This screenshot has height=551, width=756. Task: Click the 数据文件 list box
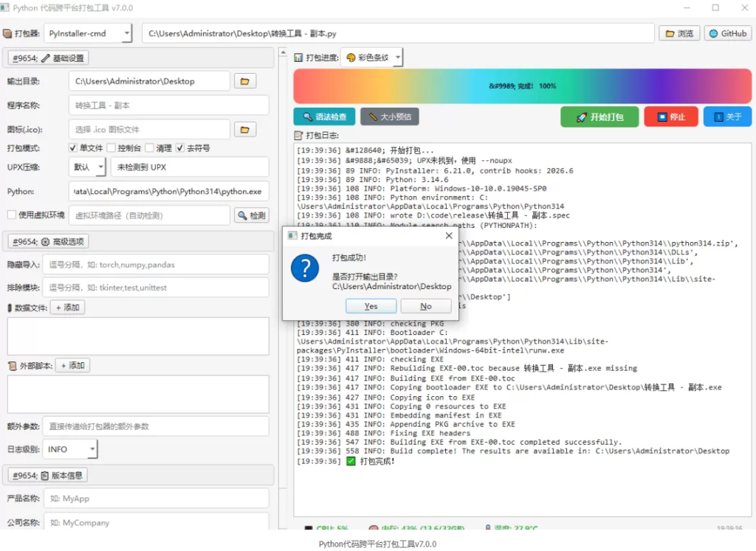point(138,336)
